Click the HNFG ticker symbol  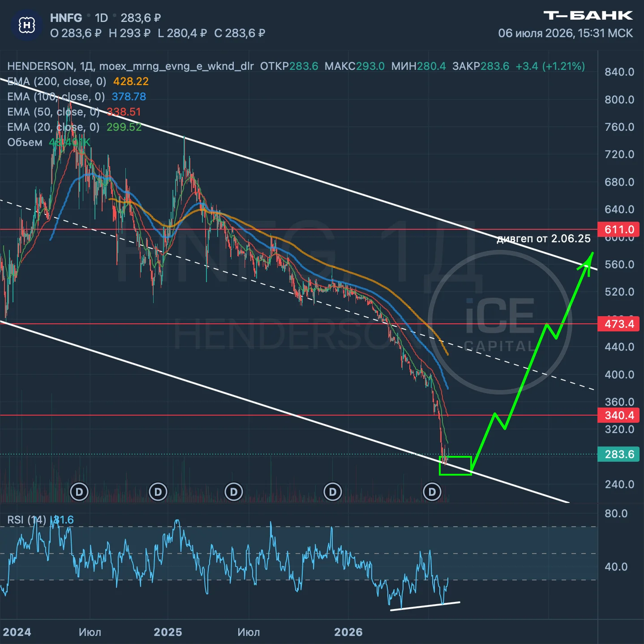click(x=66, y=18)
